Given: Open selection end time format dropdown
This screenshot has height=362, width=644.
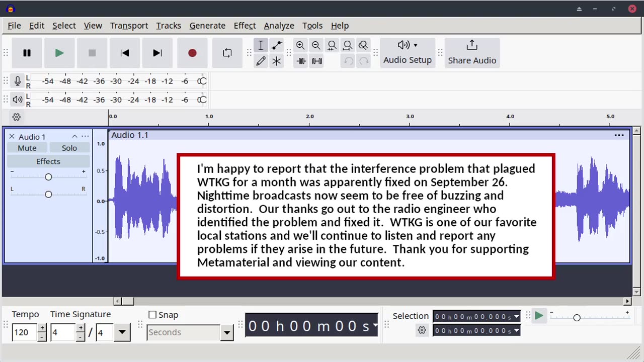Looking at the screenshot, I should click(x=516, y=330).
